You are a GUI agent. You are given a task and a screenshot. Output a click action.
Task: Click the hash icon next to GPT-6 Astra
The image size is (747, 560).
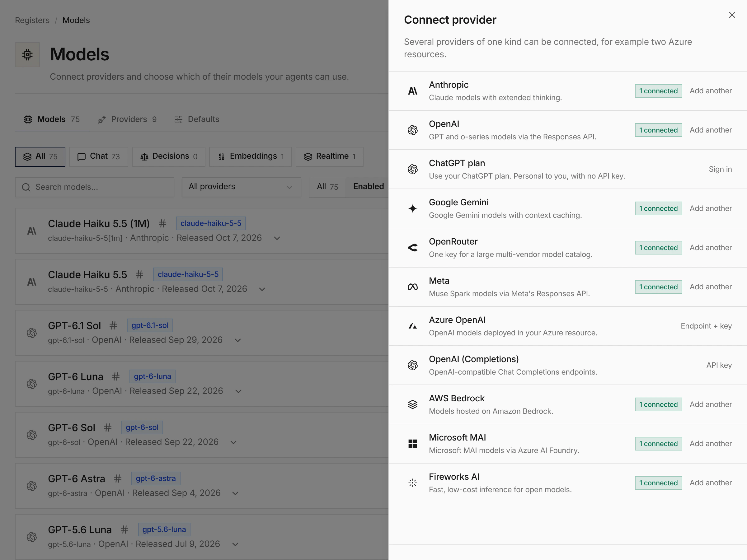click(x=117, y=478)
